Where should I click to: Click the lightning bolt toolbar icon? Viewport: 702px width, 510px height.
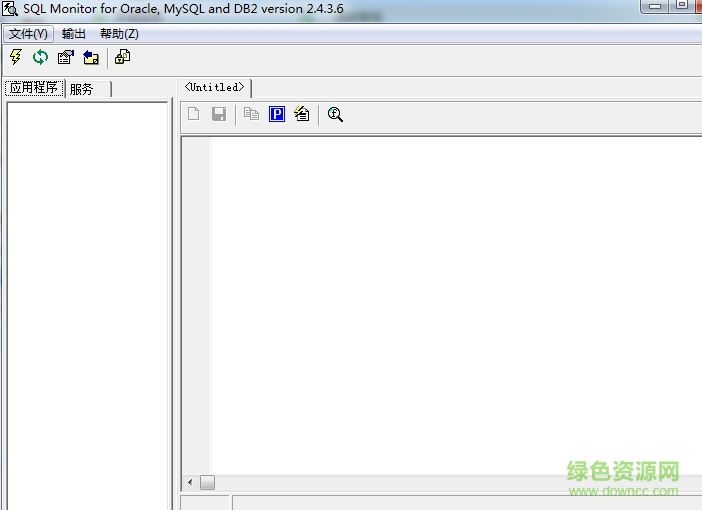[x=16, y=57]
